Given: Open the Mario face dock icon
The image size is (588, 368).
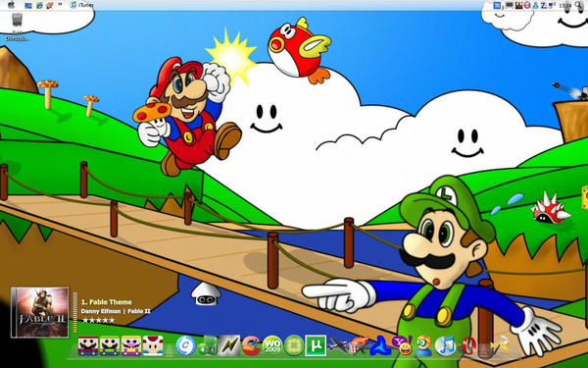Looking at the screenshot, I should [88, 345].
